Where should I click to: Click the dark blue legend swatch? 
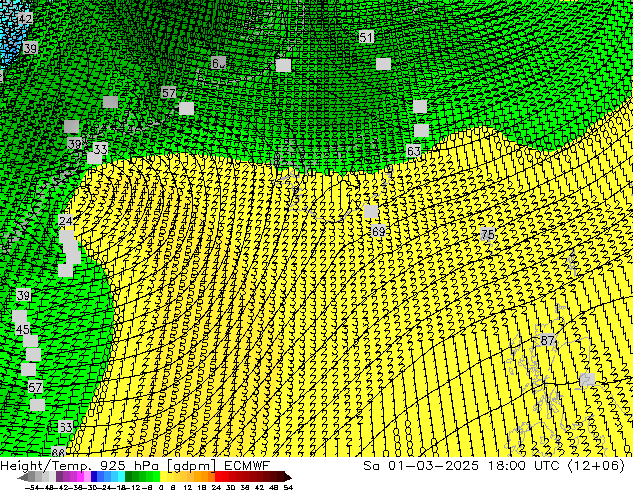coord(94,476)
